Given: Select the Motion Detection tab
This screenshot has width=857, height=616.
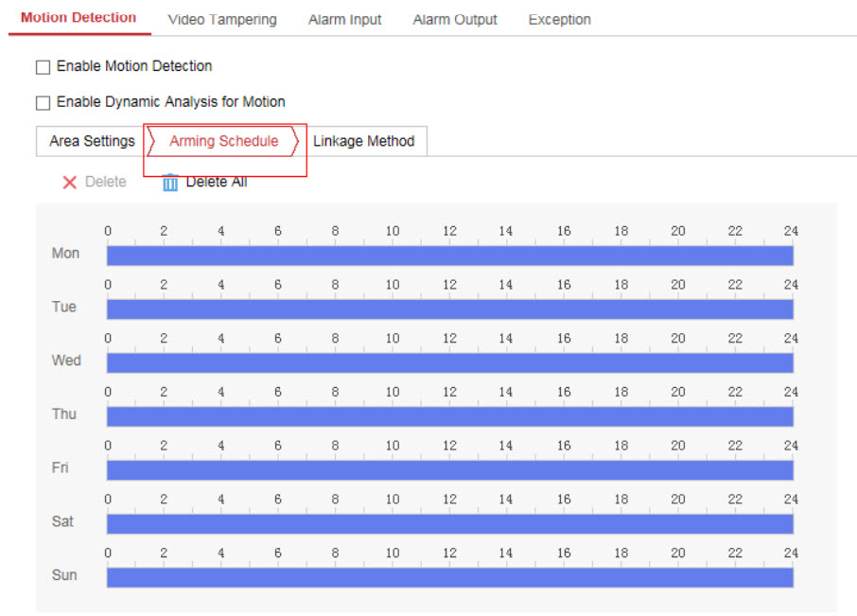Looking at the screenshot, I should pos(79,18).
